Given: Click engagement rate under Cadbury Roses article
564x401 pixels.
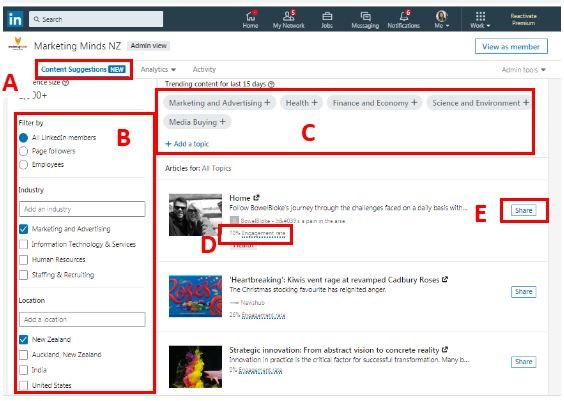Looking at the screenshot, I should [x=263, y=315].
